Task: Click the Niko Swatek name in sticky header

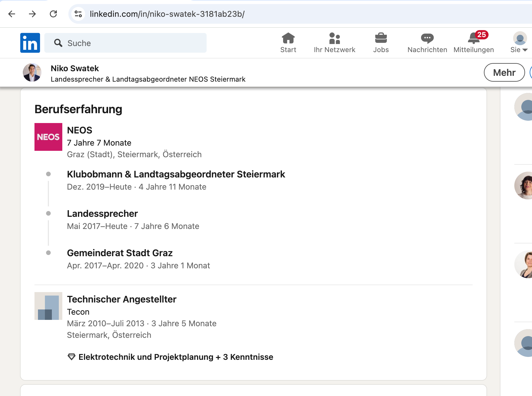Action: tap(75, 68)
